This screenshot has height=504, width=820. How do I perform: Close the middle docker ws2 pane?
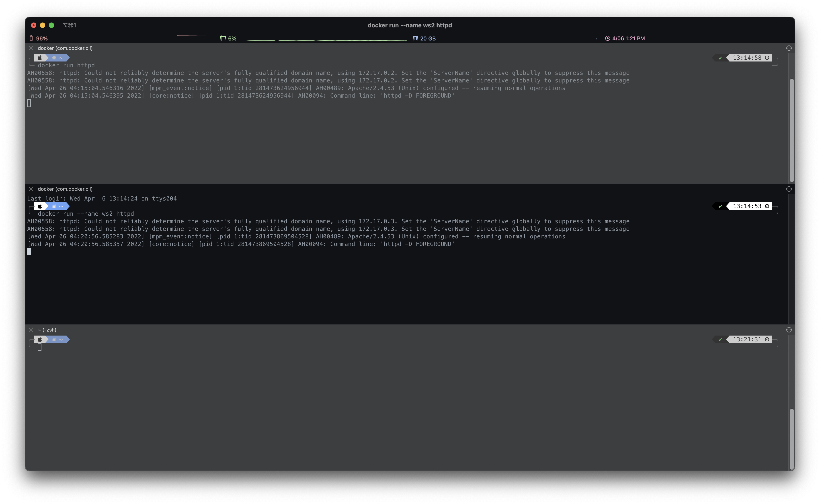coord(31,189)
